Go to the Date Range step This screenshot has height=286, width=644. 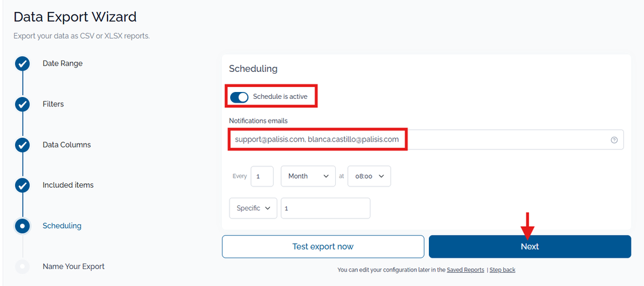click(x=62, y=64)
